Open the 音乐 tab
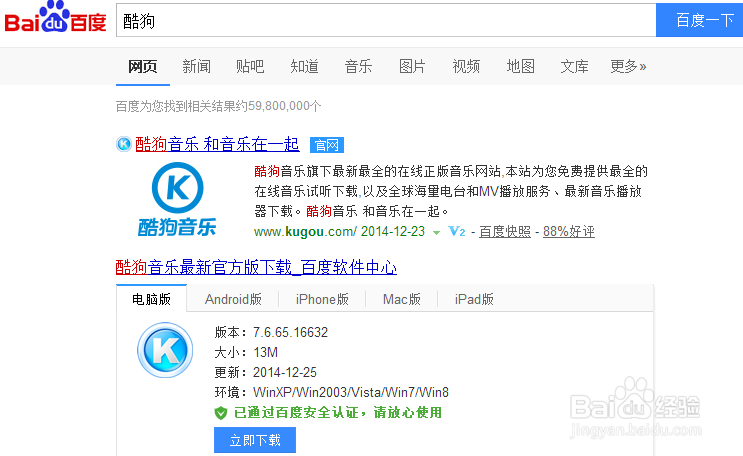 coord(358,66)
